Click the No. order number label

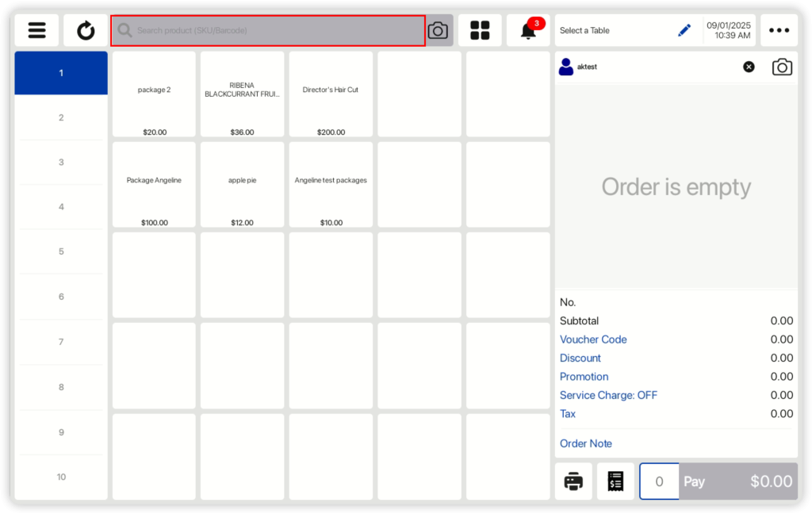[x=568, y=302]
